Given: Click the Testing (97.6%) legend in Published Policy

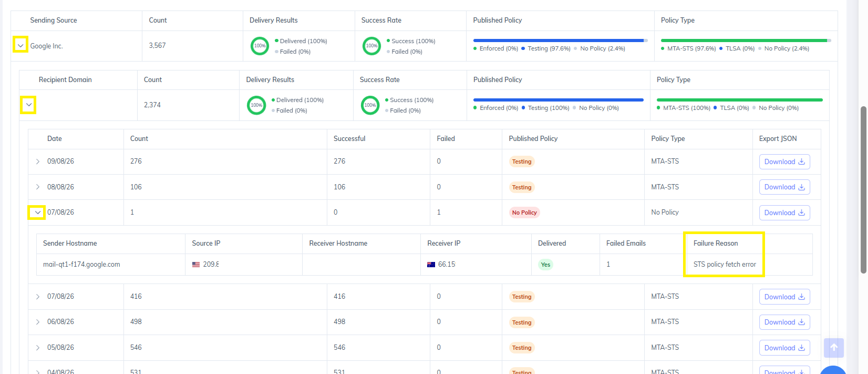Looking at the screenshot, I should click(x=549, y=48).
